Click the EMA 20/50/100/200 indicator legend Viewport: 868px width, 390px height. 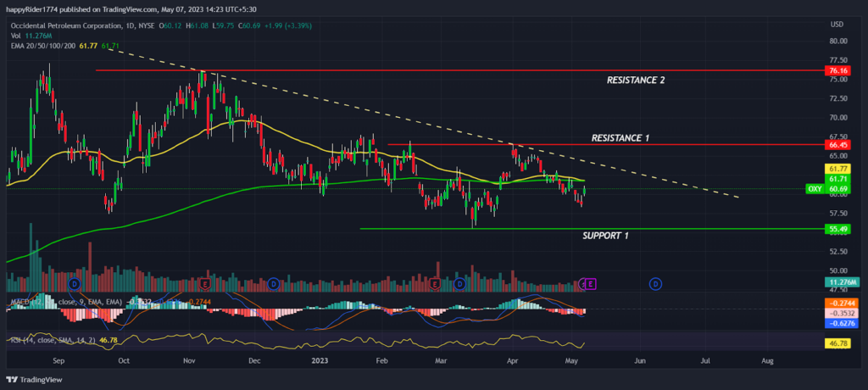pyautogui.click(x=64, y=46)
